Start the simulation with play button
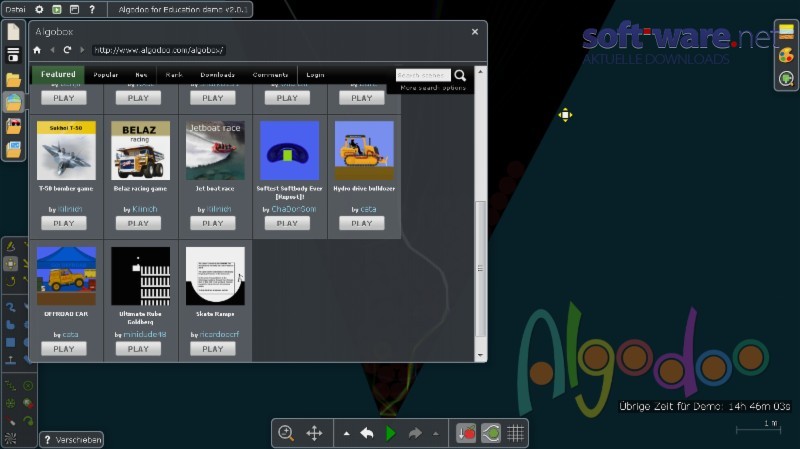 point(391,433)
